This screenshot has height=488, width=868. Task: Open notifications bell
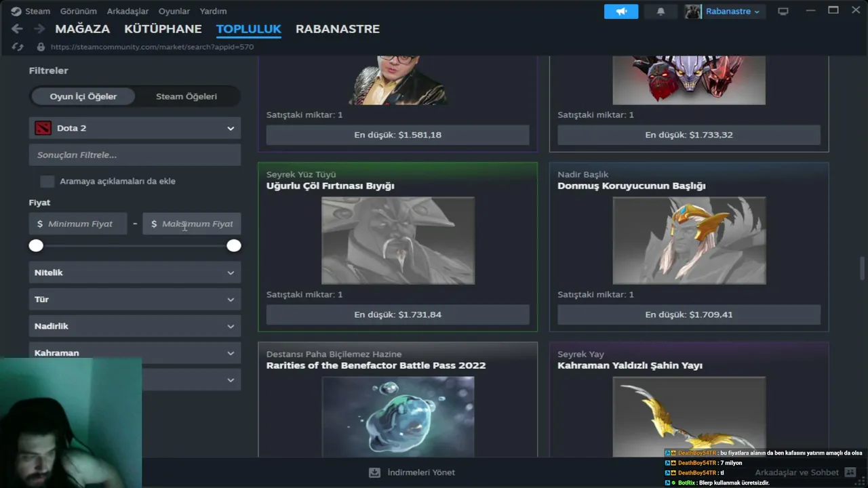(x=660, y=12)
